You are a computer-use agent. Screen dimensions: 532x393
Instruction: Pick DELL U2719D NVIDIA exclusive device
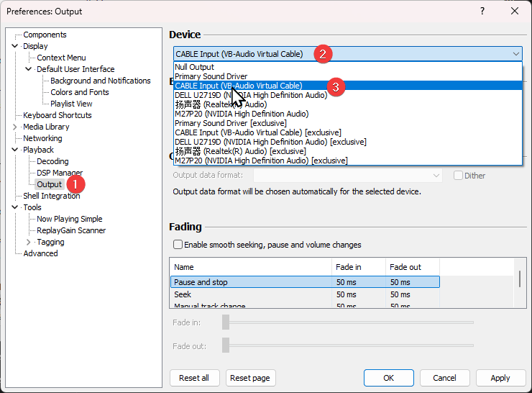pos(270,142)
